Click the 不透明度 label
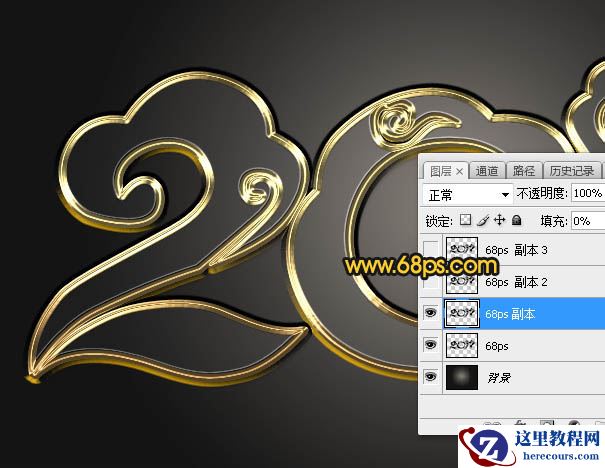The width and height of the screenshot is (605, 468). coord(542,193)
